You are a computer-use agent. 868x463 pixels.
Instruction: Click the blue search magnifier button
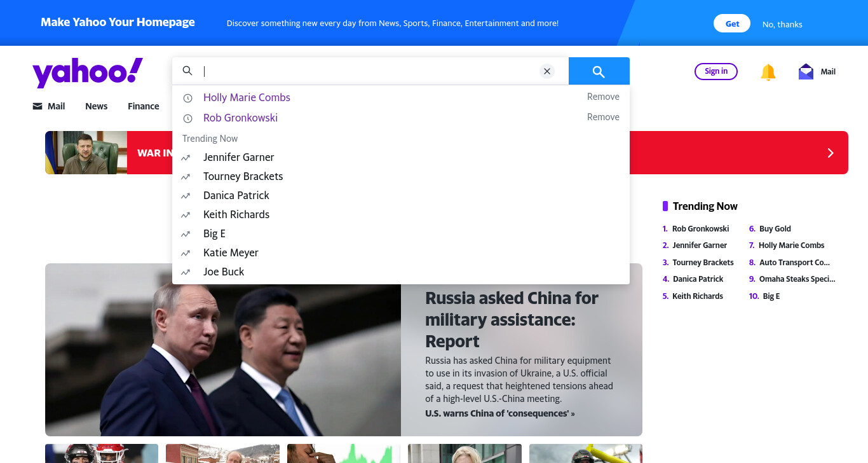(599, 71)
